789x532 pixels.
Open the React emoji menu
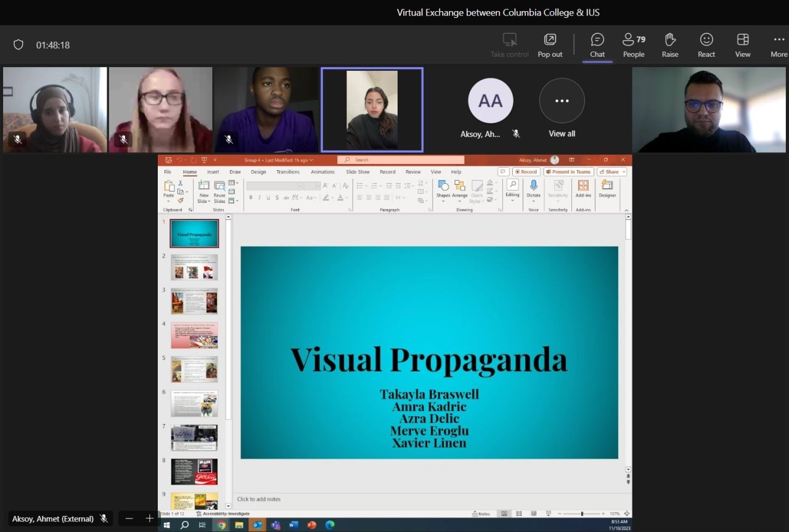coord(706,45)
